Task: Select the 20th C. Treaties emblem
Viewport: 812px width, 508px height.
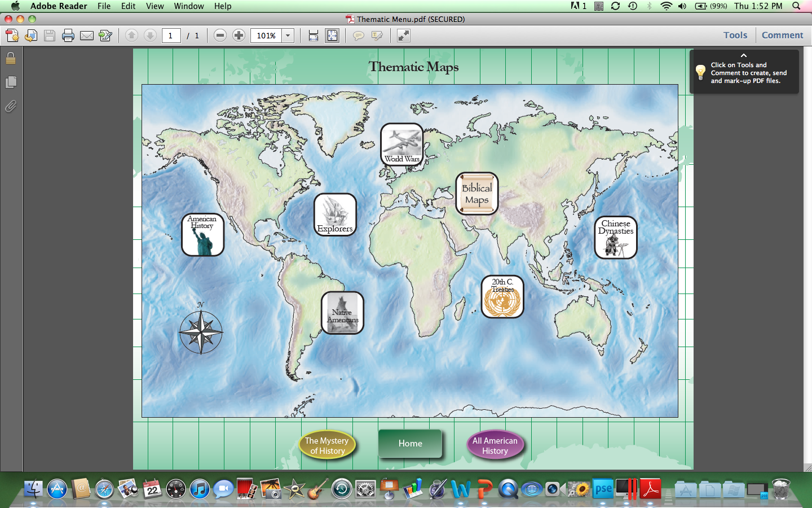Action: tap(502, 296)
